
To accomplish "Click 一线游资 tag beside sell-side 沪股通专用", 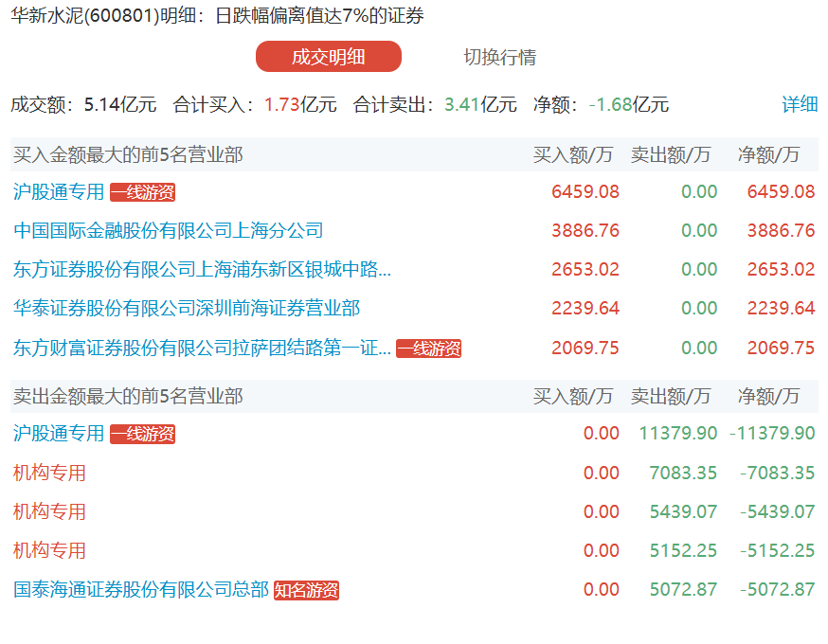I will [142, 434].
